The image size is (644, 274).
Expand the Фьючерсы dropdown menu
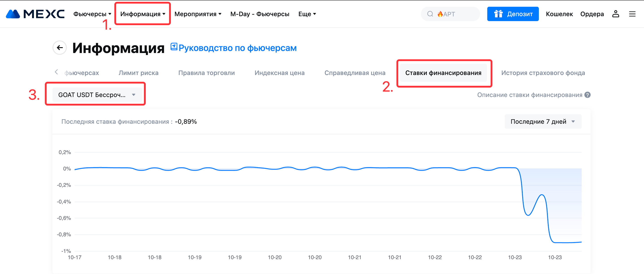(x=92, y=14)
